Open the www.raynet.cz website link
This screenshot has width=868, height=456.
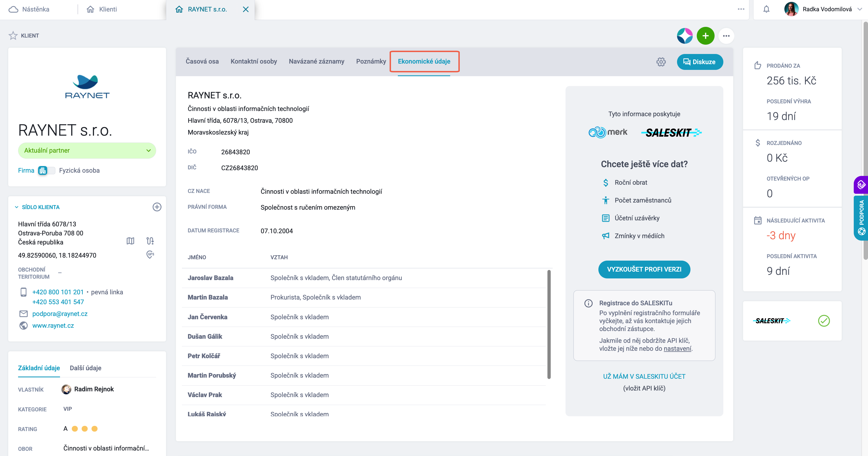click(53, 326)
